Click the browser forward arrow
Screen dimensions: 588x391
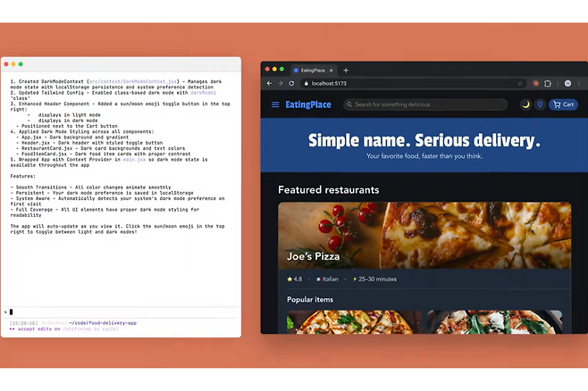[x=281, y=83]
